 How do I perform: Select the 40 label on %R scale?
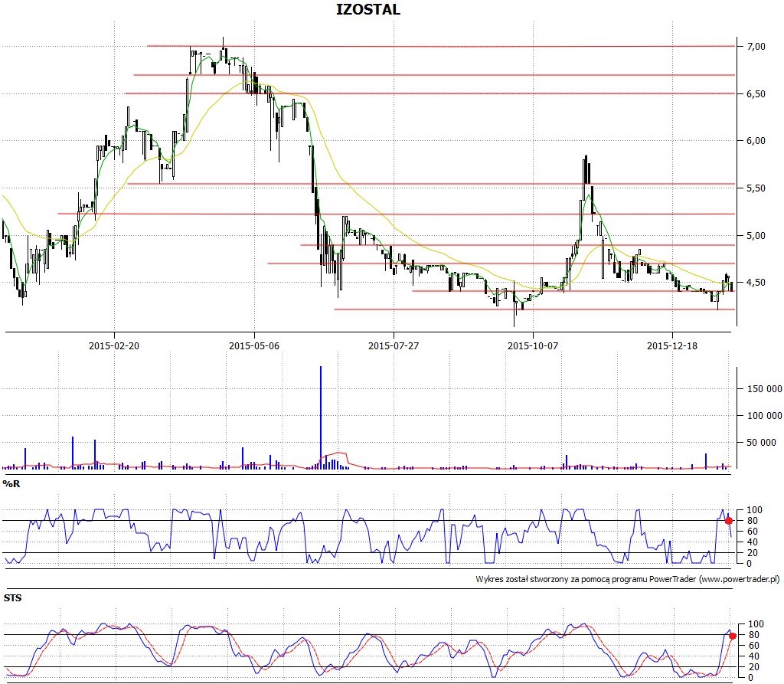[752, 542]
